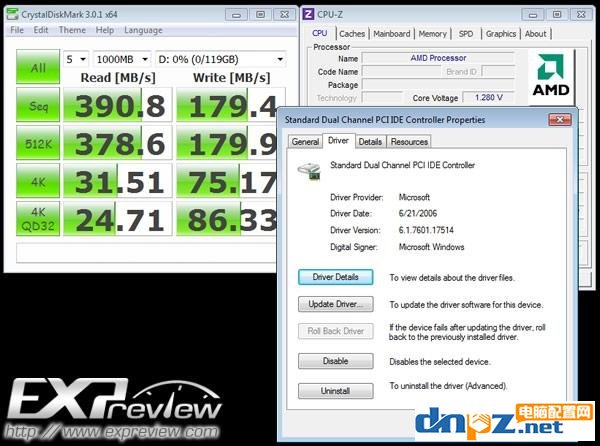The image size is (600, 446).
Task: Switch to the About tab in CPU-Z
Action: pos(536,34)
